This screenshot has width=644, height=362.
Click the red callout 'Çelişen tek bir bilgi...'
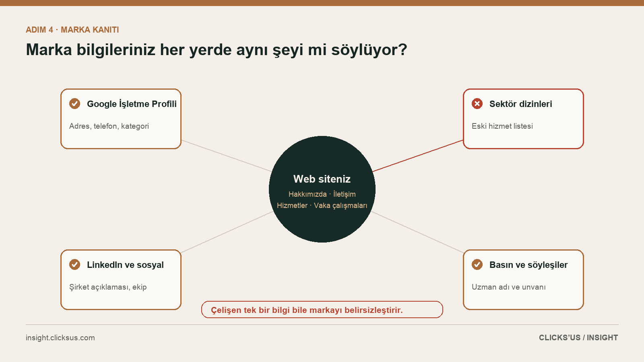tap(322, 310)
